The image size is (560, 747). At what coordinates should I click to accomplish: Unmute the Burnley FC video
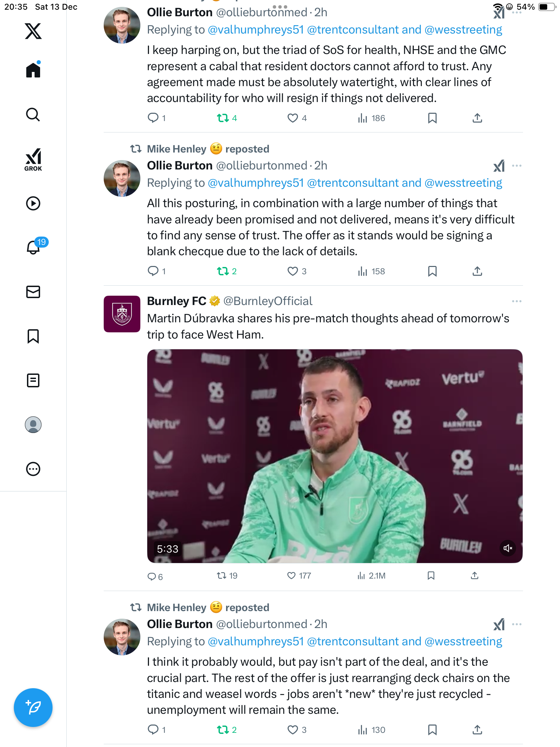(x=507, y=548)
